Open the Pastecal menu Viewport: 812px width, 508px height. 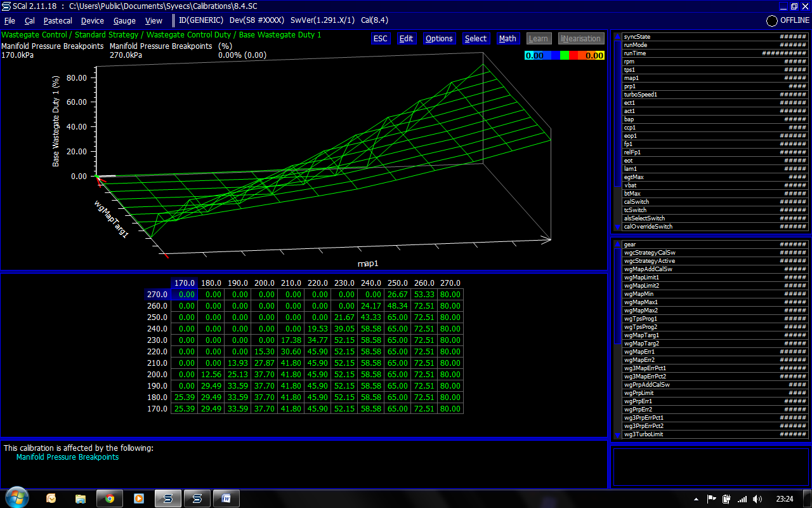click(x=58, y=20)
